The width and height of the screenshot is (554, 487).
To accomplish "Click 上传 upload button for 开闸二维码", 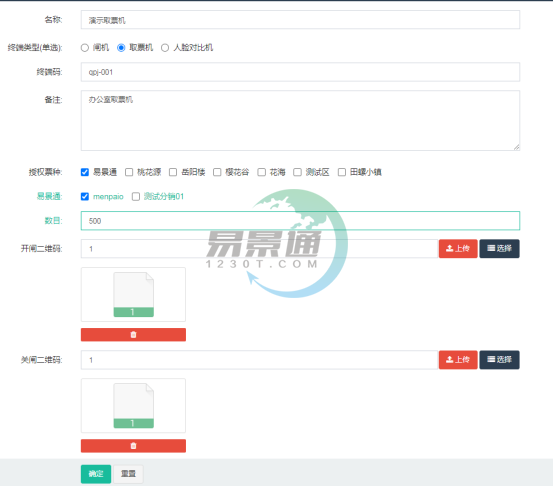I will point(458,248).
